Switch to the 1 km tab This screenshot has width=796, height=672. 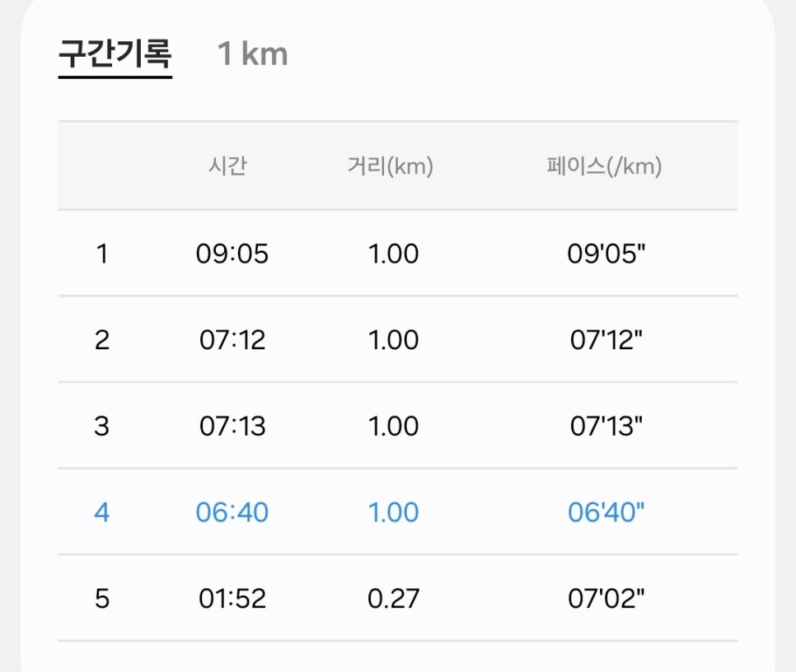[x=252, y=54]
